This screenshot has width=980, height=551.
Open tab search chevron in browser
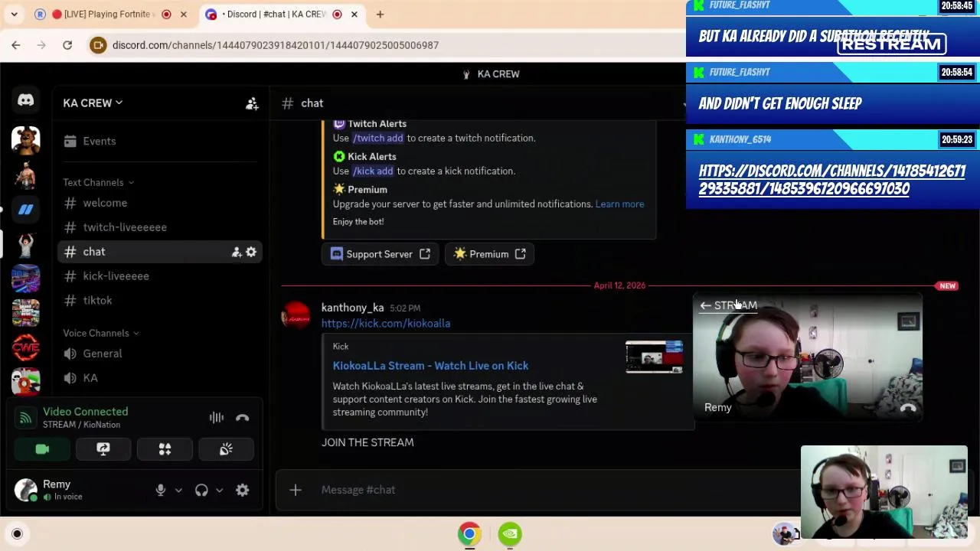[x=14, y=15]
